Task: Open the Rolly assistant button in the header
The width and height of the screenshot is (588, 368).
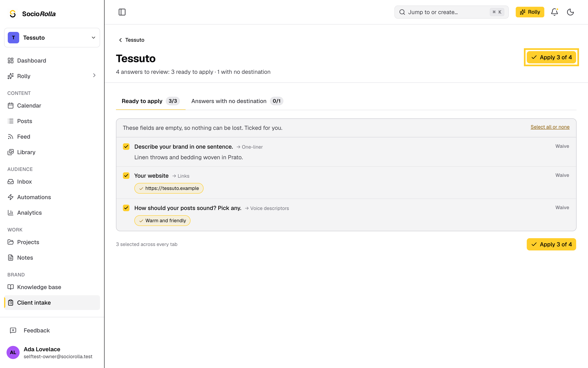Action: pyautogui.click(x=530, y=12)
